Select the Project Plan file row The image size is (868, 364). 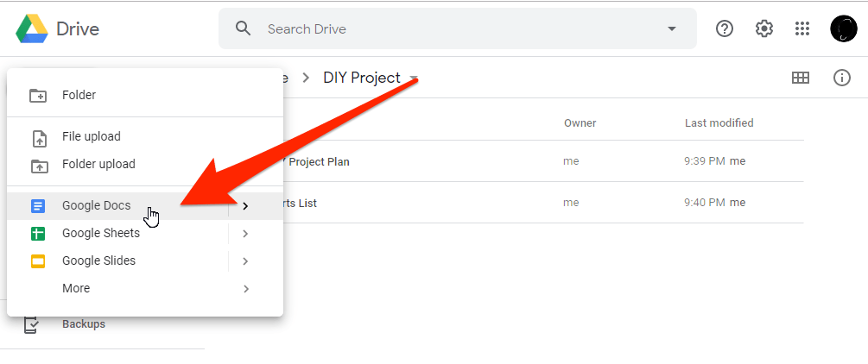tap(542, 161)
